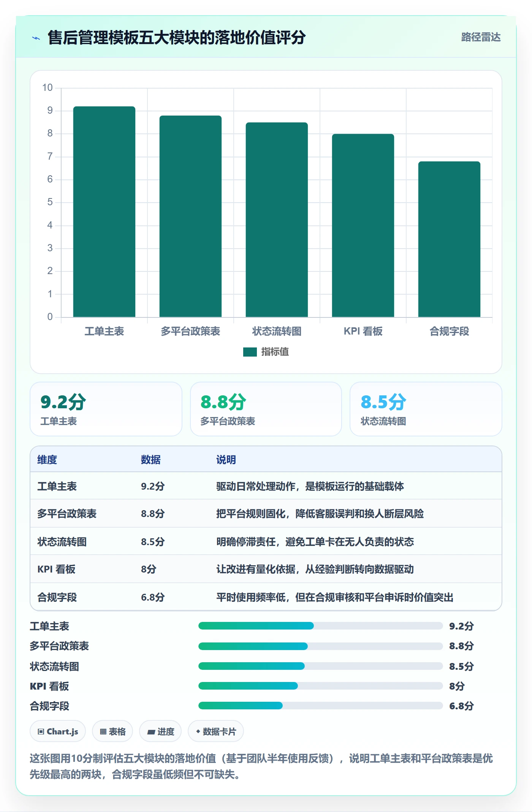Select the 数据卡片 tag chip
This screenshot has height=812, width=532.
pos(216,731)
